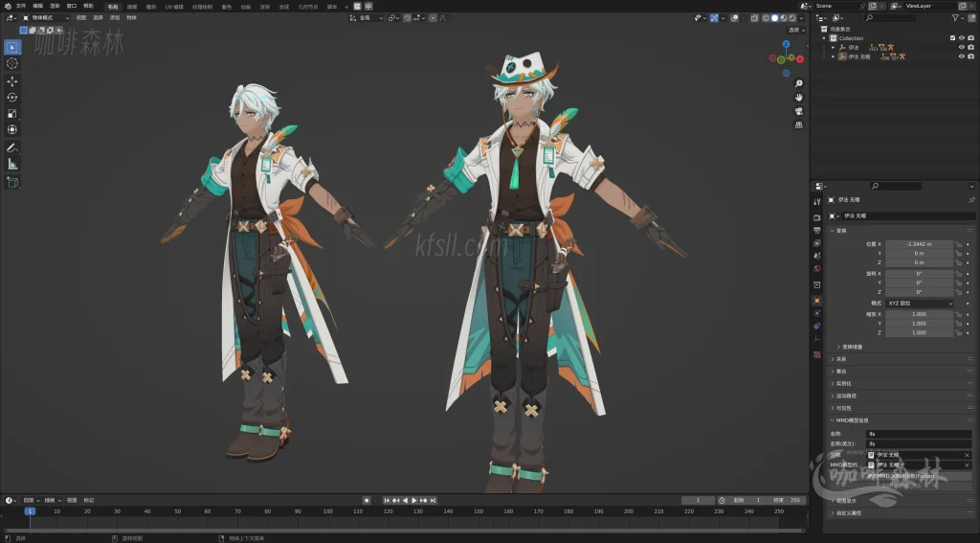Toggle viewport gizmo display button
The height and width of the screenshot is (543, 980).
[714, 18]
